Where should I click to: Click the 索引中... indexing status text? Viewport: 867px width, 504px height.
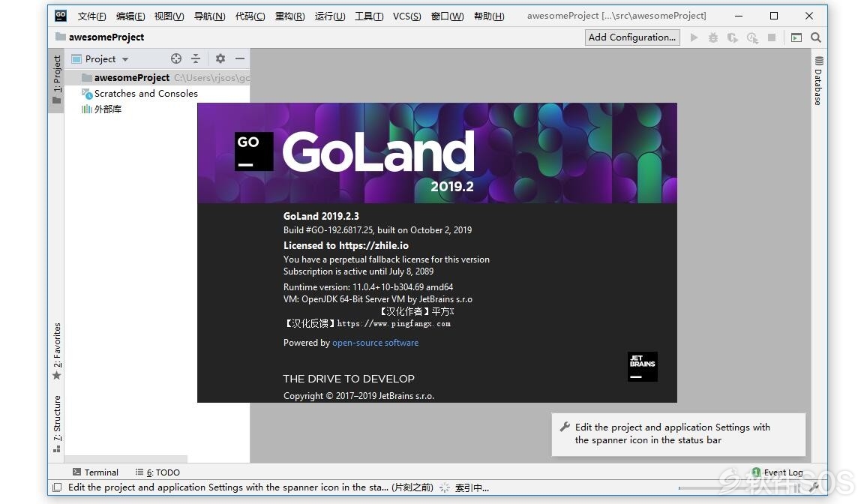point(472,488)
